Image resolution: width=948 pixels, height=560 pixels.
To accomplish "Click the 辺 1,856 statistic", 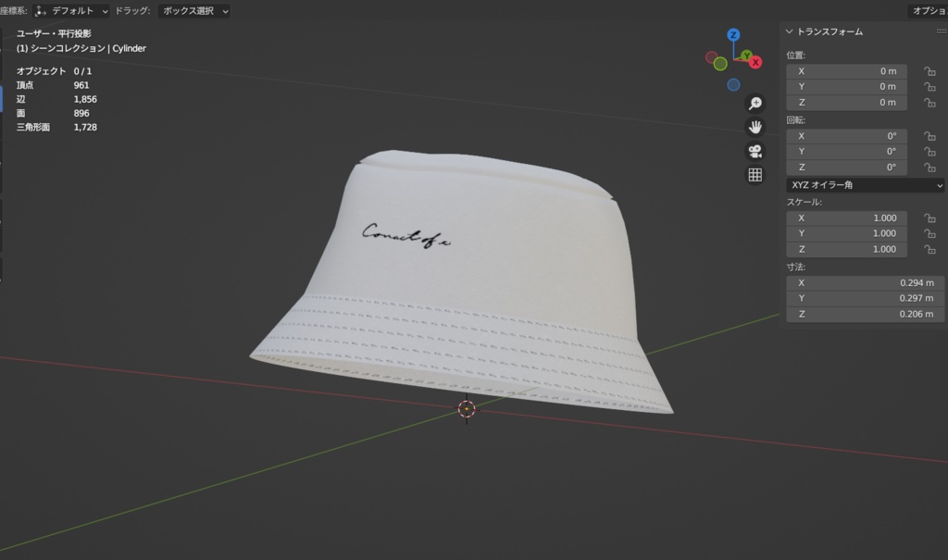I will [x=56, y=99].
